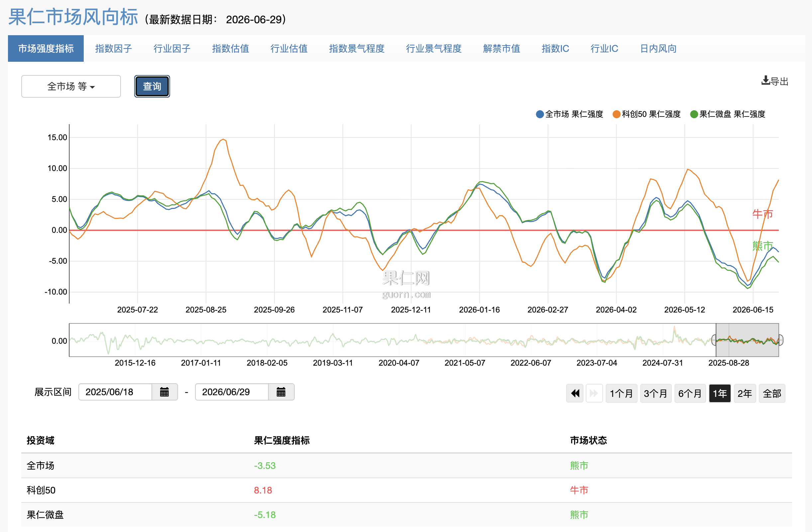Open the 全市场 等 dropdown
This screenshot has width=812, height=532.
[71, 86]
